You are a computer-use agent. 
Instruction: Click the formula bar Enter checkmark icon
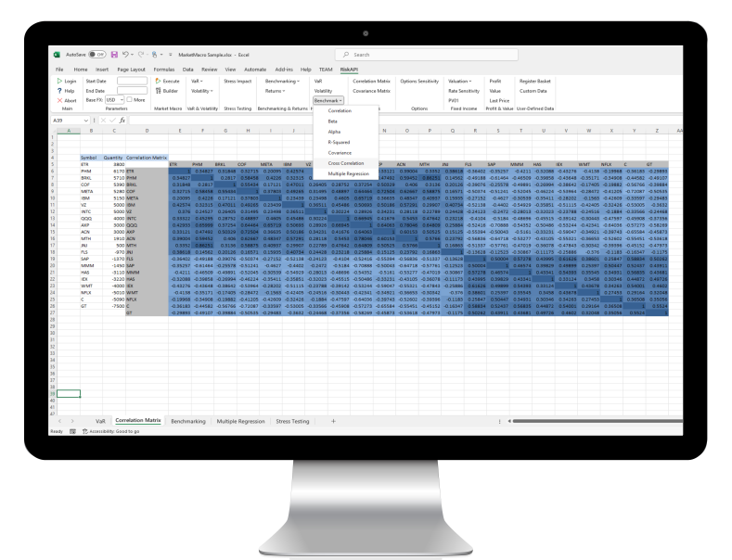tap(112, 121)
